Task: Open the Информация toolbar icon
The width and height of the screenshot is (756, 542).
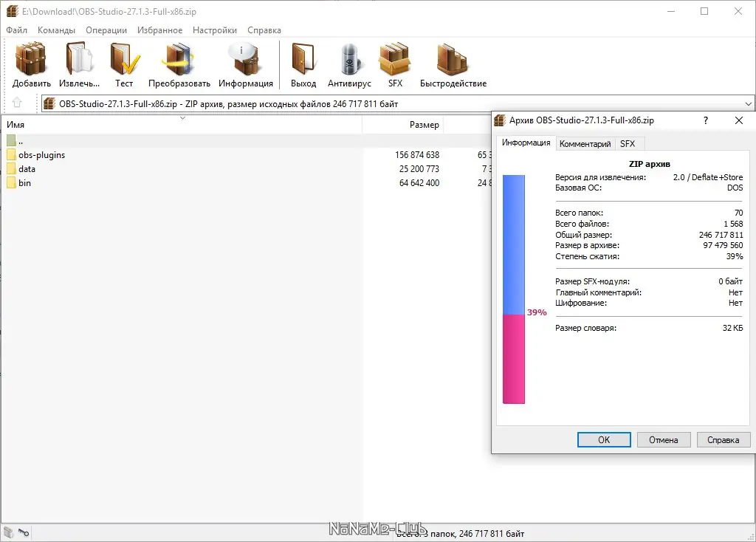Action: coord(245,65)
